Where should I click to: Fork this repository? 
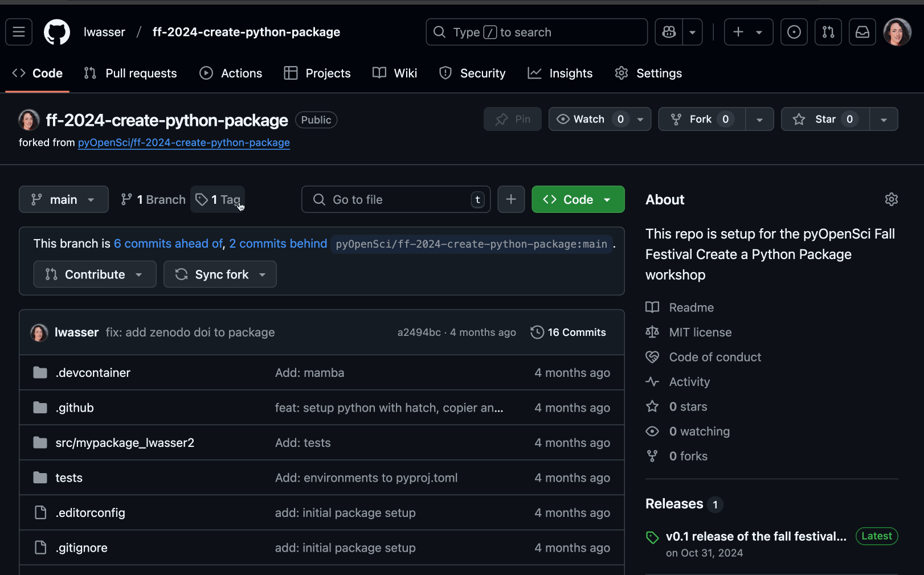pyautogui.click(x=702, y=119)
